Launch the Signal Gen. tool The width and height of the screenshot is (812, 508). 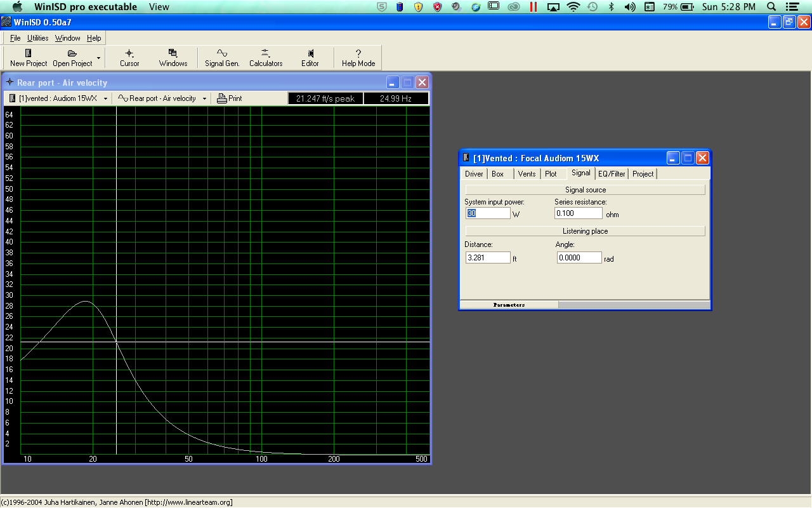point(222,58)
